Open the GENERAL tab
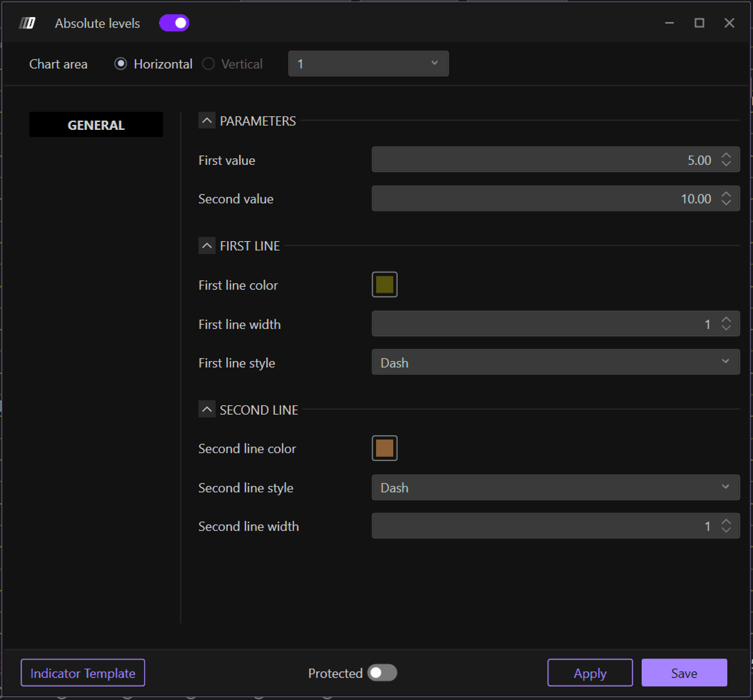This screenshot has width=753, height=700. 96,125
